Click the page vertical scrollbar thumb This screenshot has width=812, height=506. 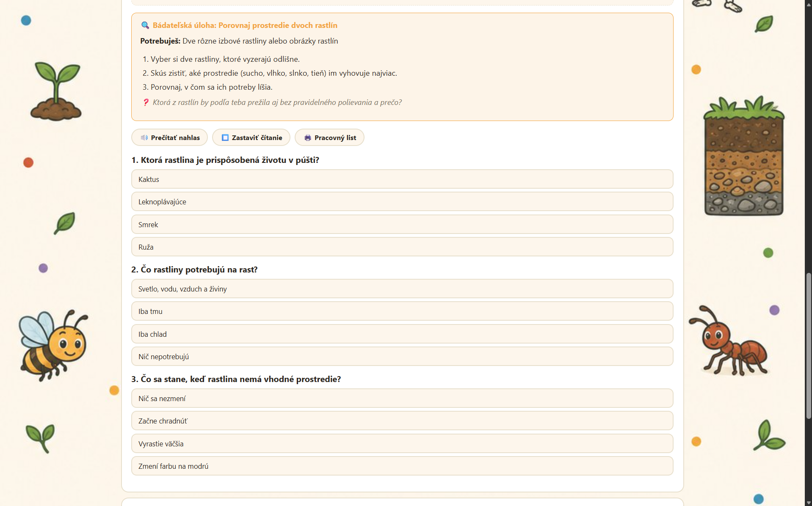click(808, 346)
